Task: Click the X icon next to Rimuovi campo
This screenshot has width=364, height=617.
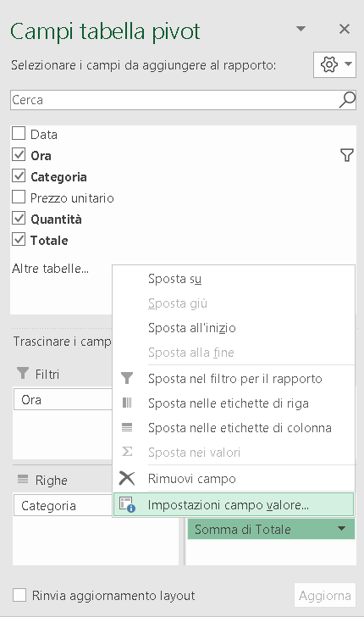Action: [x=127, y=479]
